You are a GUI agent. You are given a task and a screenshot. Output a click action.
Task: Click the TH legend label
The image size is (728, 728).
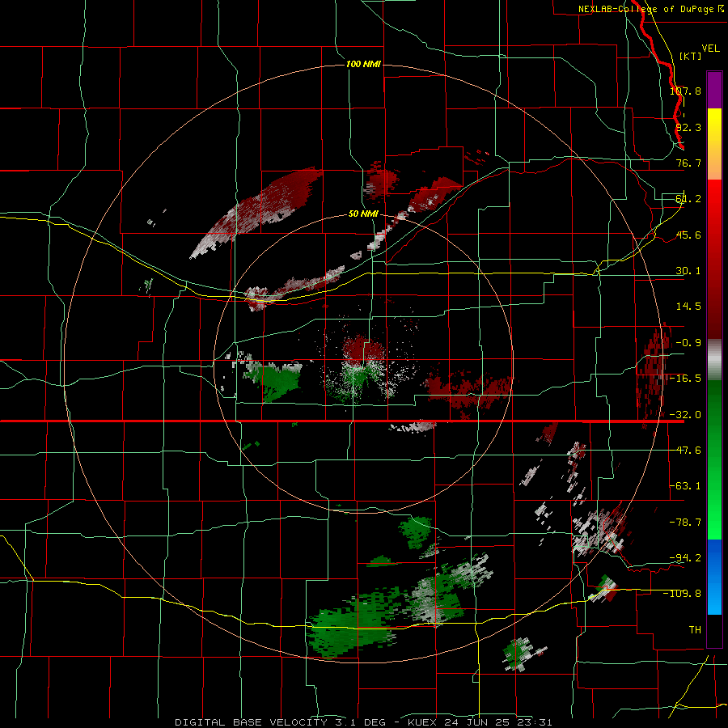695,630
